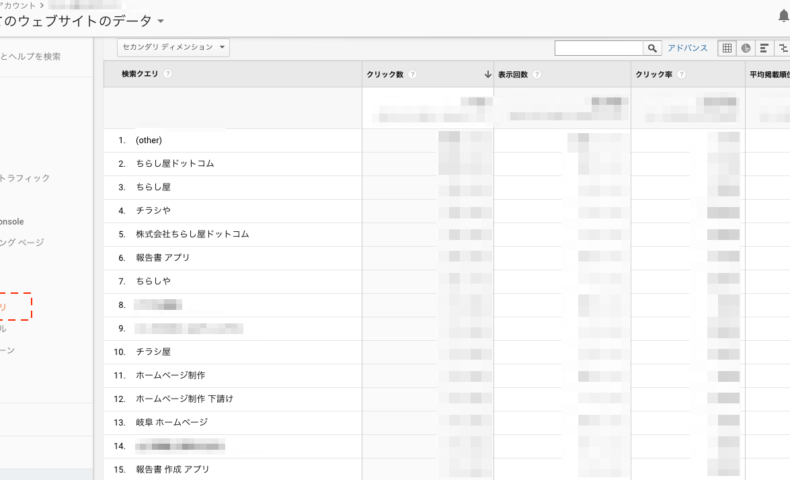Switch to performance bar view icon
The image size is (790, 480).
764,48
